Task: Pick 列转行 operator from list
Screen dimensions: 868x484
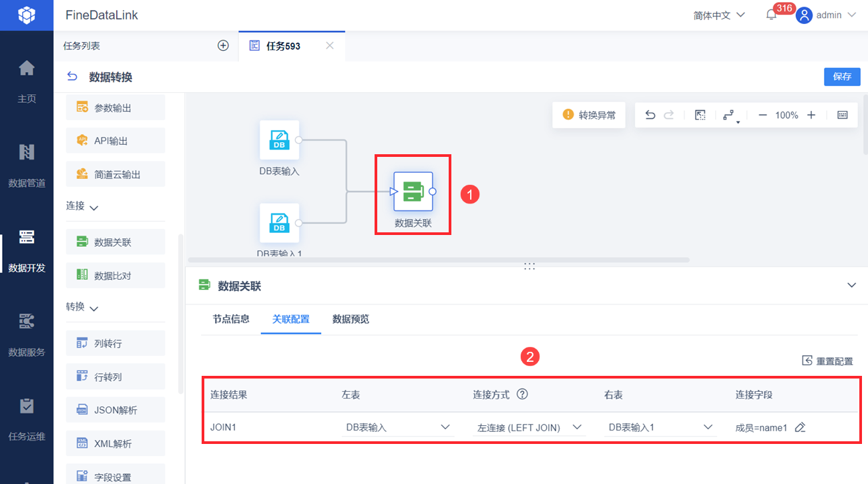Action: pos(116,343)
